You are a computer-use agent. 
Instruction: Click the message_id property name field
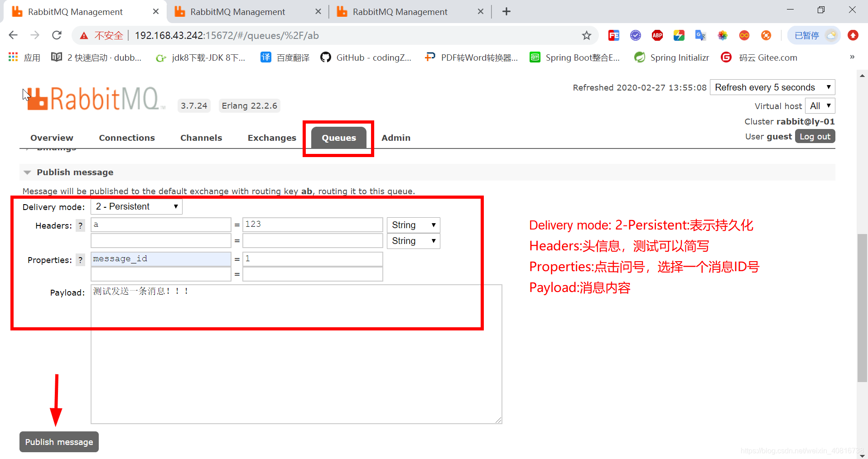[161, 259]
